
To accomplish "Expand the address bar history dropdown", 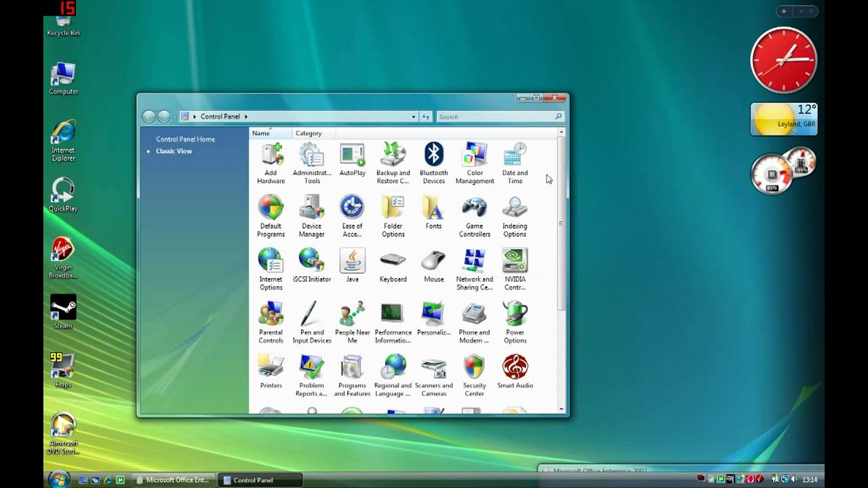I will click(x=413, y=117).
